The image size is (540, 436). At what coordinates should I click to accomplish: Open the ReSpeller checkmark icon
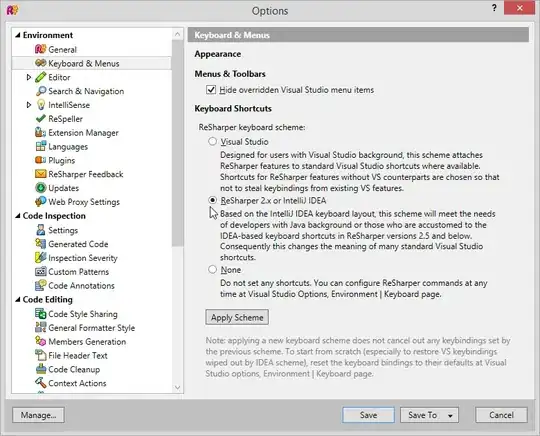pos(41,119)
